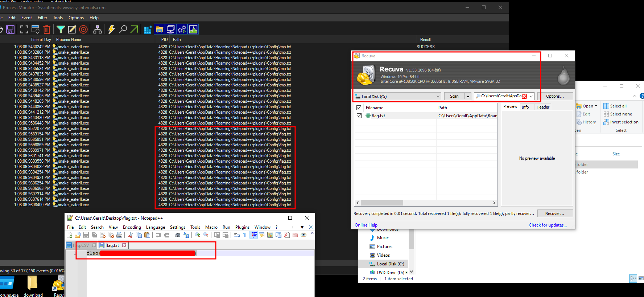This screenshot has height=297, width=644.
Task: Collapse the Explorer ribbon chevron
Action: click(635, 96)
